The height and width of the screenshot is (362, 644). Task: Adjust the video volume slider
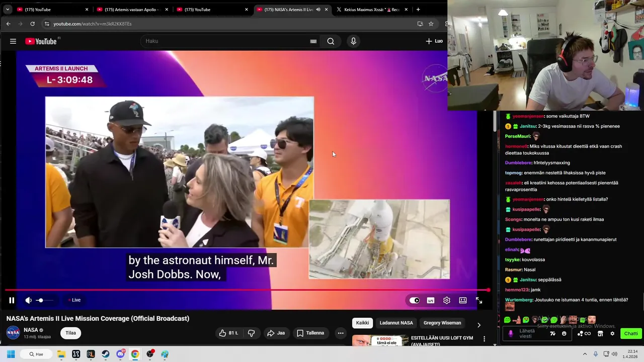click(44, 300)
